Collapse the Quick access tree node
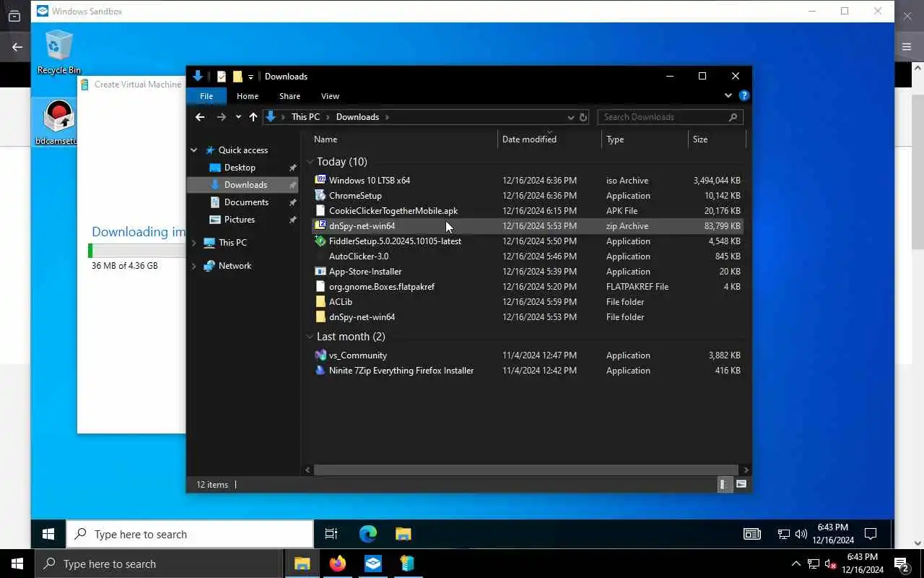Screen dimensions: 924x578 pos(193,150)
